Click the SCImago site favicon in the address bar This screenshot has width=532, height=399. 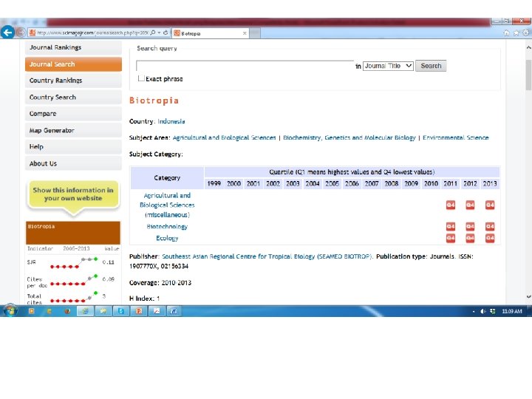coord(33,33)
